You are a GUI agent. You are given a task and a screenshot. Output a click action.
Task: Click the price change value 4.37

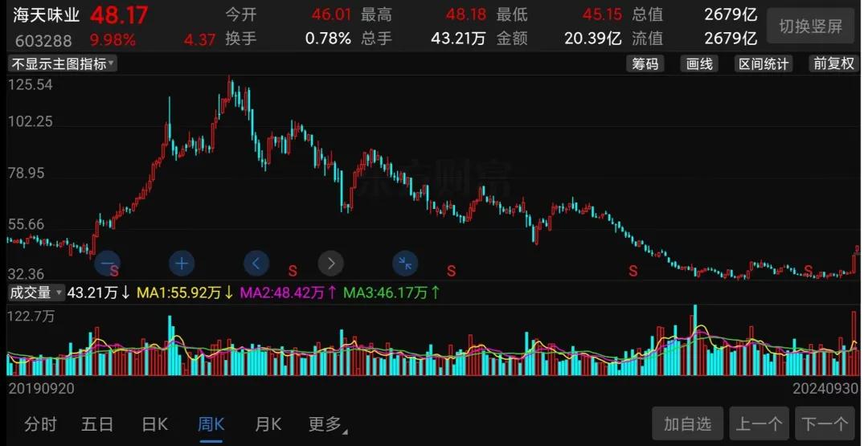pos(200,40)
